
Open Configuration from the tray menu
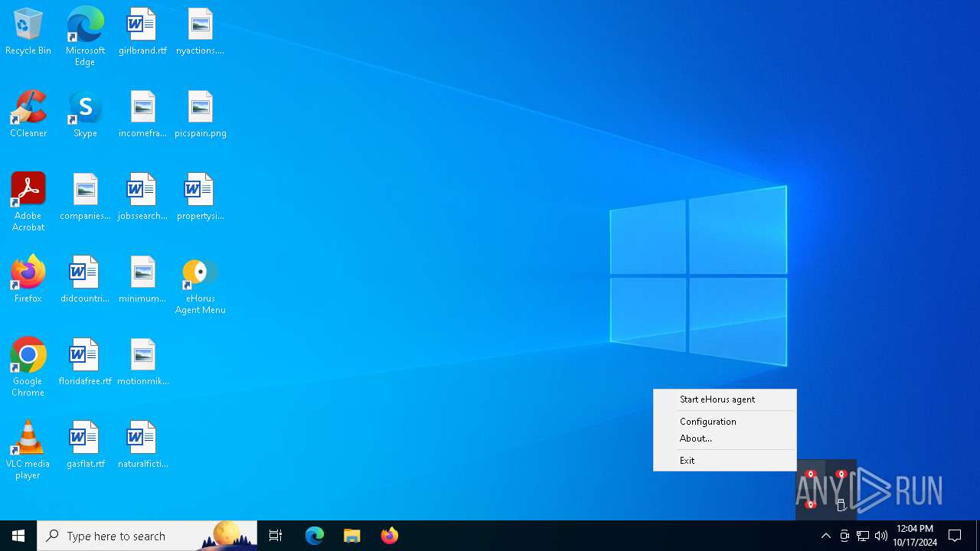point(724,422)
